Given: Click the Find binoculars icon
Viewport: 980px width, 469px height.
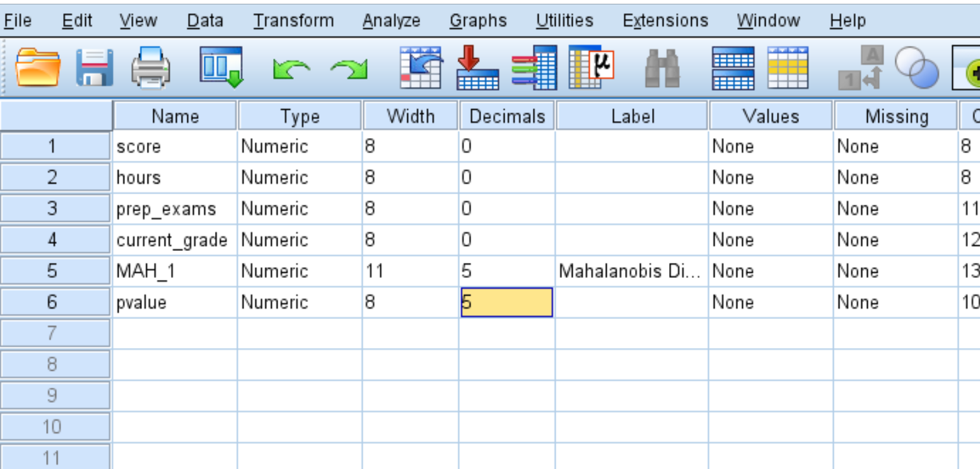Looking at the screenshot, I should pyautogui.click(x=662, y=68).
